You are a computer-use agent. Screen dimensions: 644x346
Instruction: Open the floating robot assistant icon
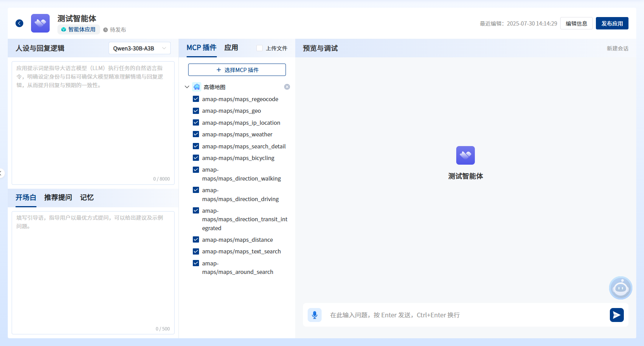620,288
